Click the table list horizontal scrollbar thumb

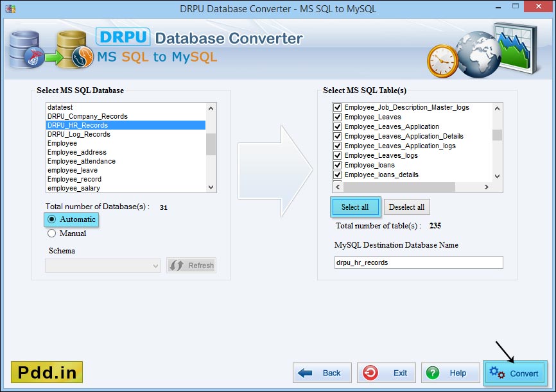(399, 187)
